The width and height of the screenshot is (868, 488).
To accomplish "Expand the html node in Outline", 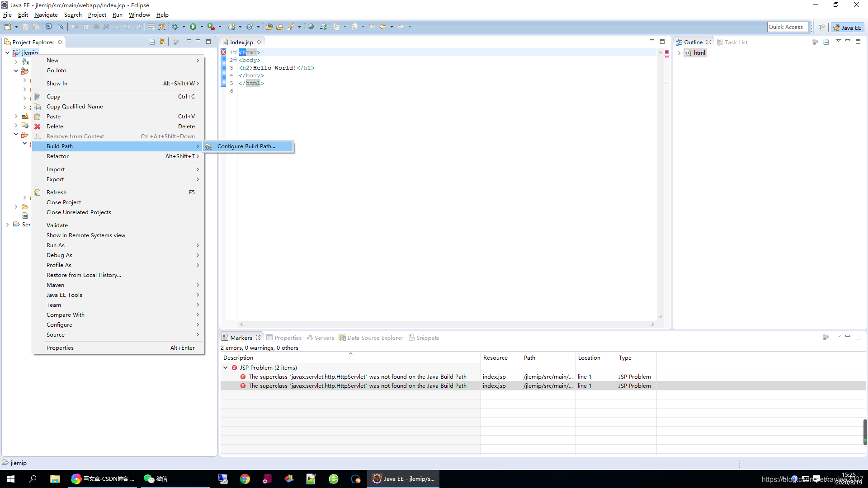I will (679, 53).
